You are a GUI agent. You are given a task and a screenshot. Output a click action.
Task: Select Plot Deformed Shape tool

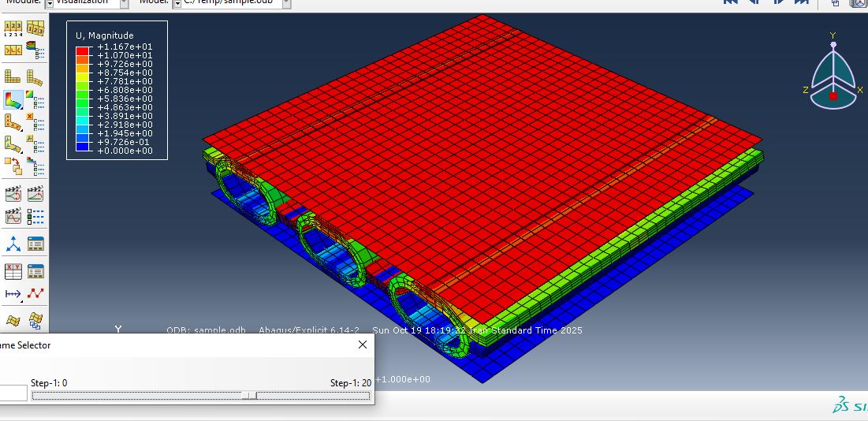[x=35, y=76]
